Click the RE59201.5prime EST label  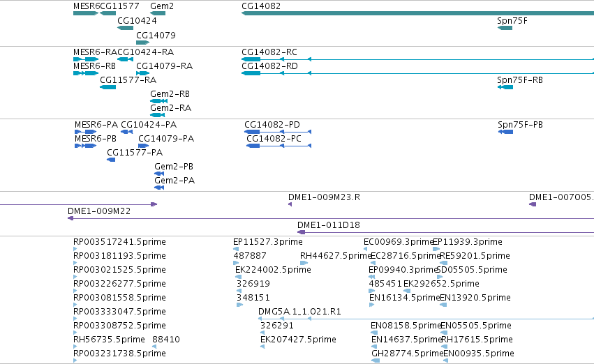(475, 256)
